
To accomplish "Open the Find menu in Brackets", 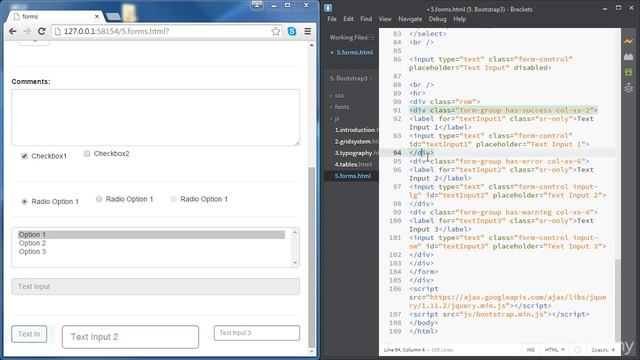I will point(366,19).
